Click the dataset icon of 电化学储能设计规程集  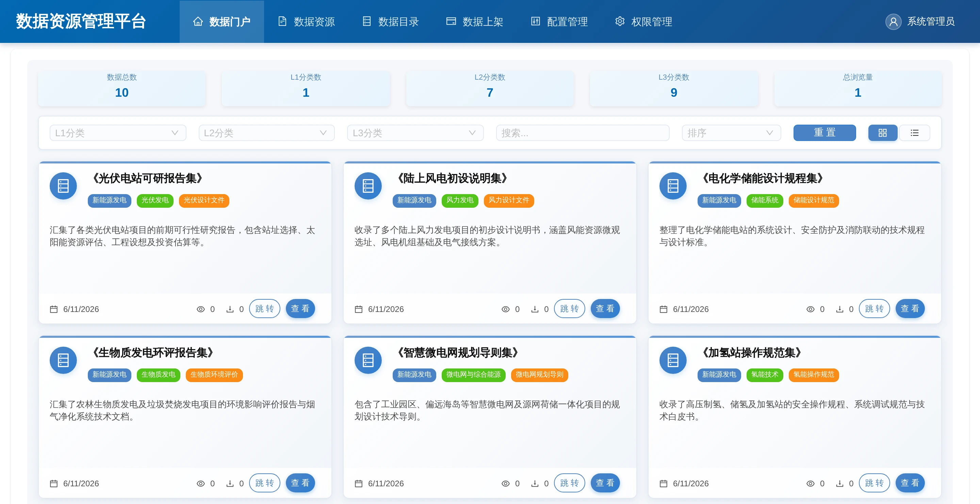point(673,186)
